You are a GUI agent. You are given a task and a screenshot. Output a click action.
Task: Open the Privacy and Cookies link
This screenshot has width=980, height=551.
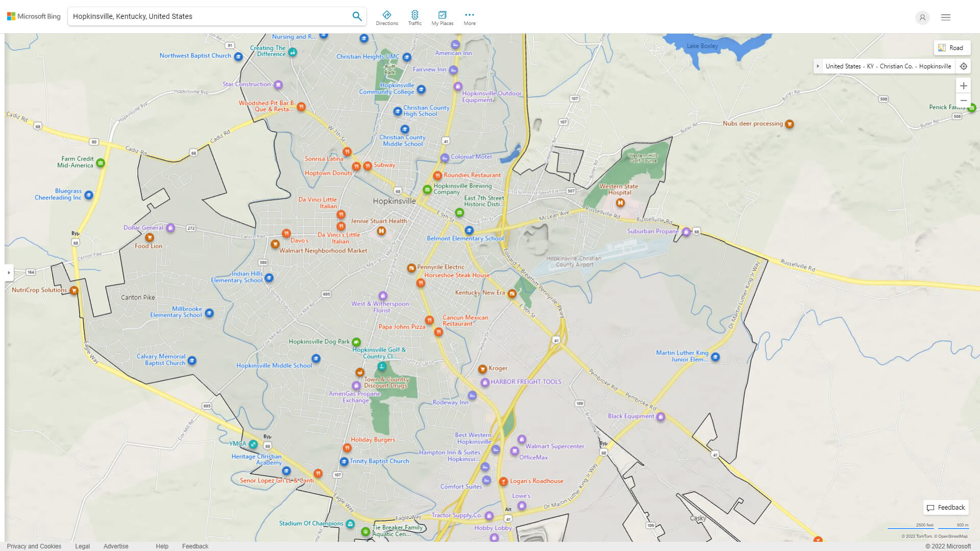[34, 546]
